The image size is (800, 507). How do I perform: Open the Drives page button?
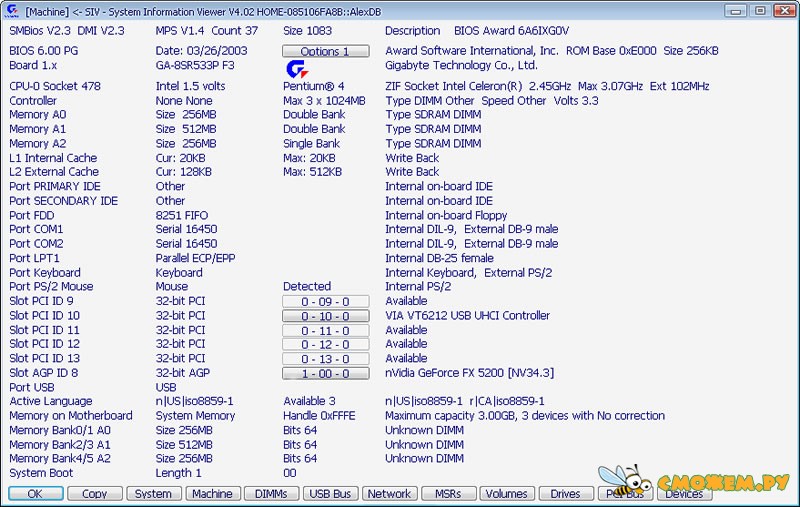566,494
